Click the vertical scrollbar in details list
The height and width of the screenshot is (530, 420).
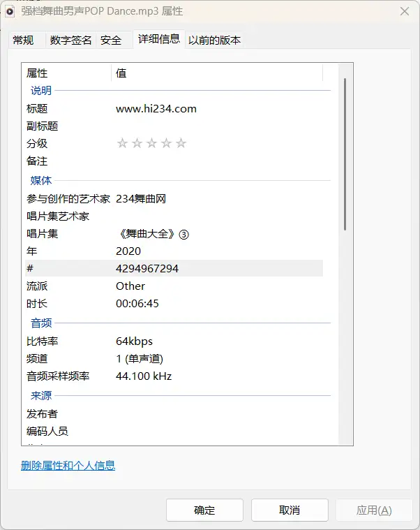pos(345,154)
